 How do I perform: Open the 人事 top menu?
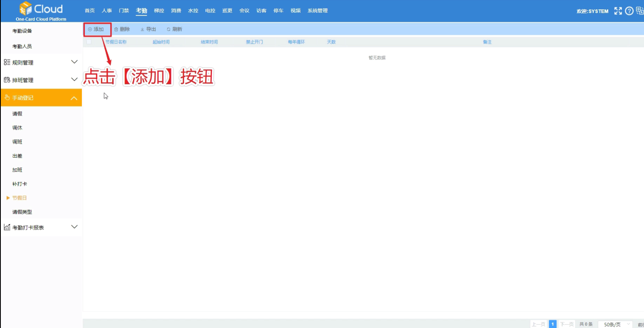tap(107, 11)
